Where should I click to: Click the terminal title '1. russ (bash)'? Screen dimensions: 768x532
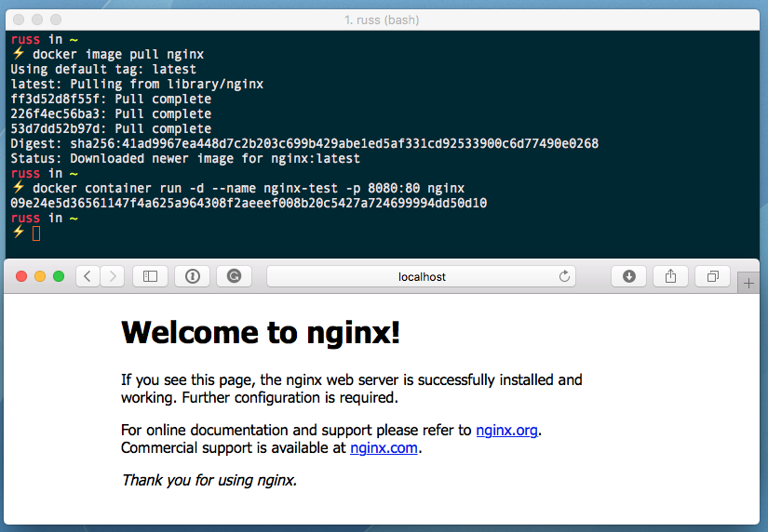click(x=382, y=20)
